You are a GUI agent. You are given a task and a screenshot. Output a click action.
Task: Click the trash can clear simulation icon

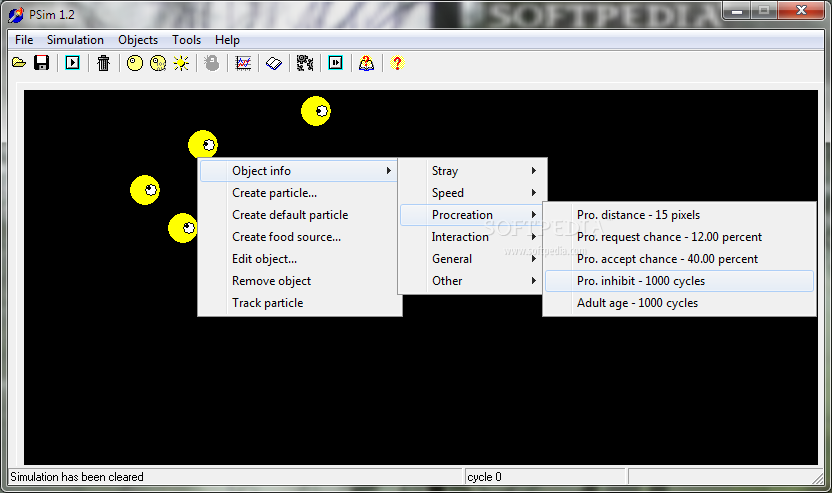(x=103, y=63)
